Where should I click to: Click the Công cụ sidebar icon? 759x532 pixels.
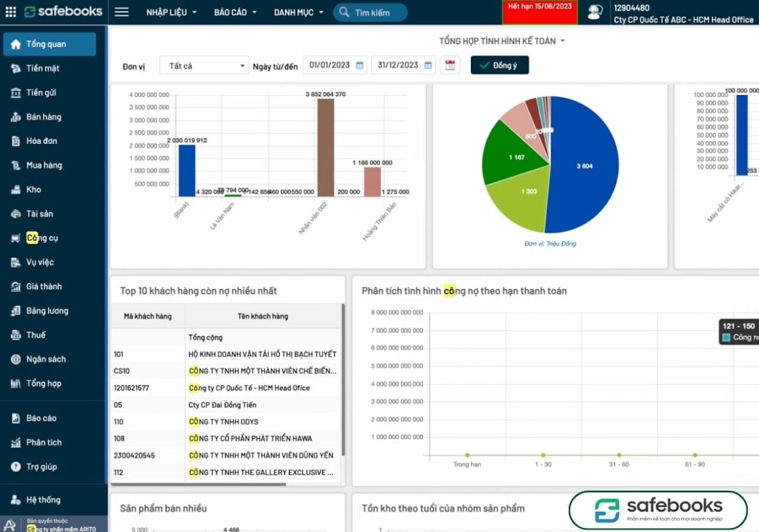16,238
